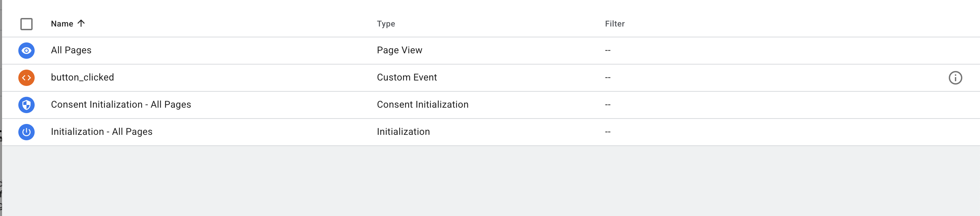Open the Consent Initialization - All Pages trigger
980x216 pixels.
click(x=121, y=105)
